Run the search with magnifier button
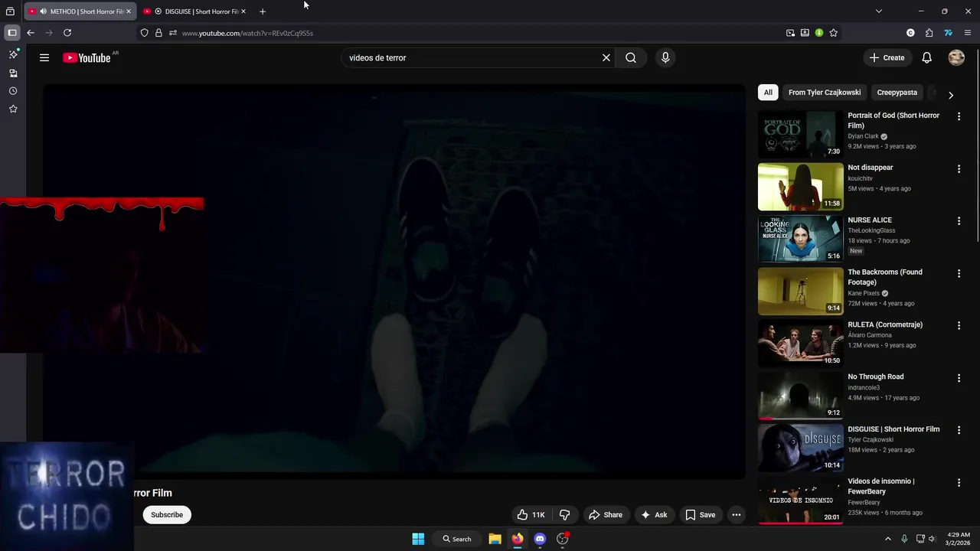The height and width of the screenshot is (551, 980). [631, 57]
